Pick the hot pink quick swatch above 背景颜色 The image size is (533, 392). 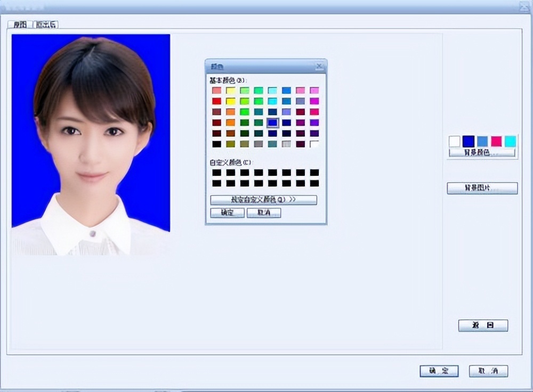tap(496, 141)
